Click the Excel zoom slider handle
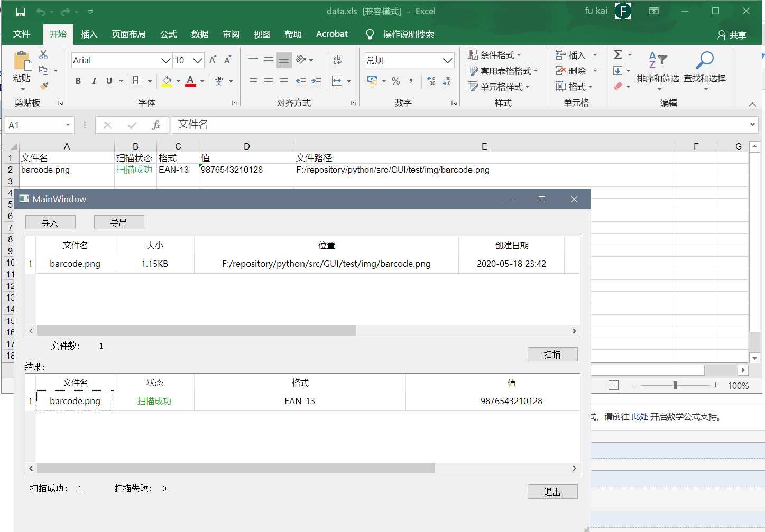Viewport: 765px width, 532px height. (675, 385)
